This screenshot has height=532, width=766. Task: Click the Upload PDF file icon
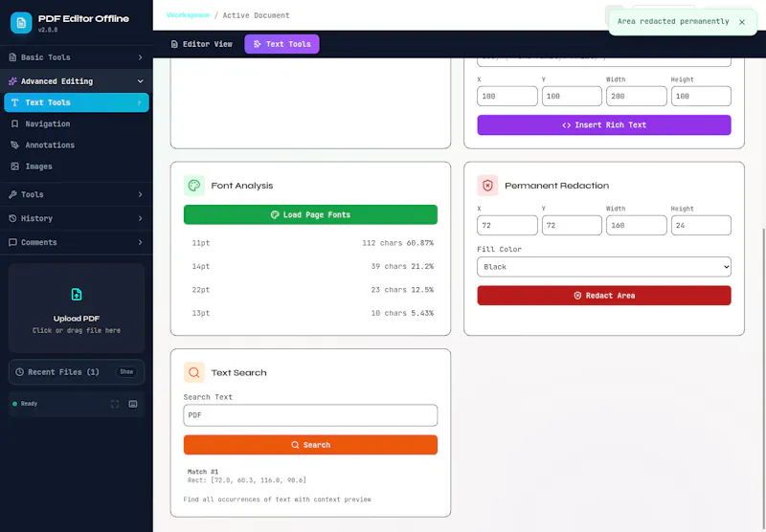coord(77,295)
